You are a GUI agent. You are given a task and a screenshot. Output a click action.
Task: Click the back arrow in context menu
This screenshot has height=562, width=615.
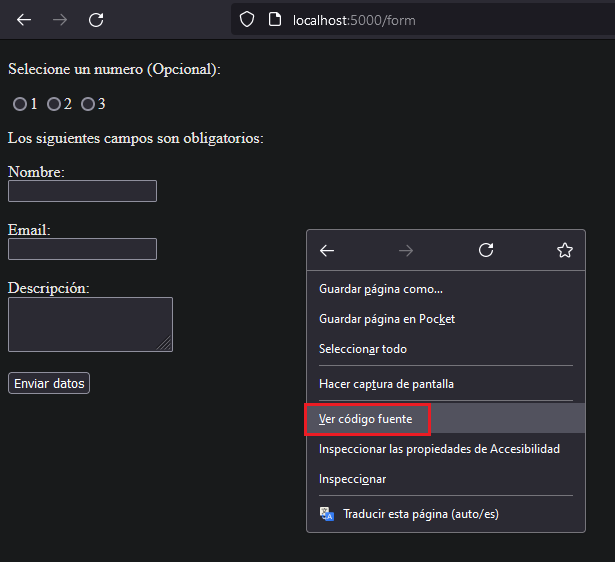pos(327,250)
